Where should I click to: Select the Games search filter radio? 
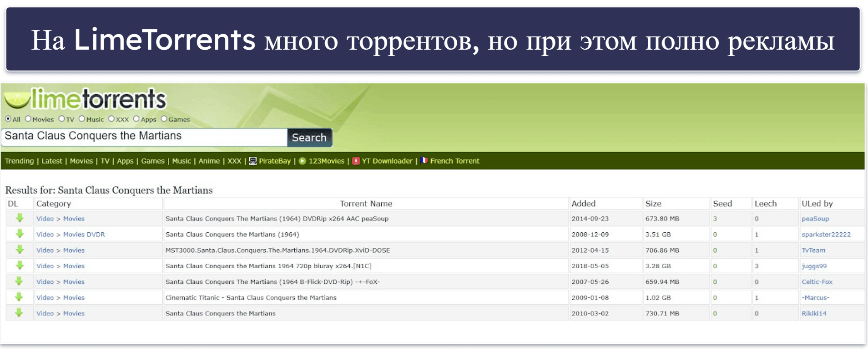pyautogui.click(x=164, y=119)
